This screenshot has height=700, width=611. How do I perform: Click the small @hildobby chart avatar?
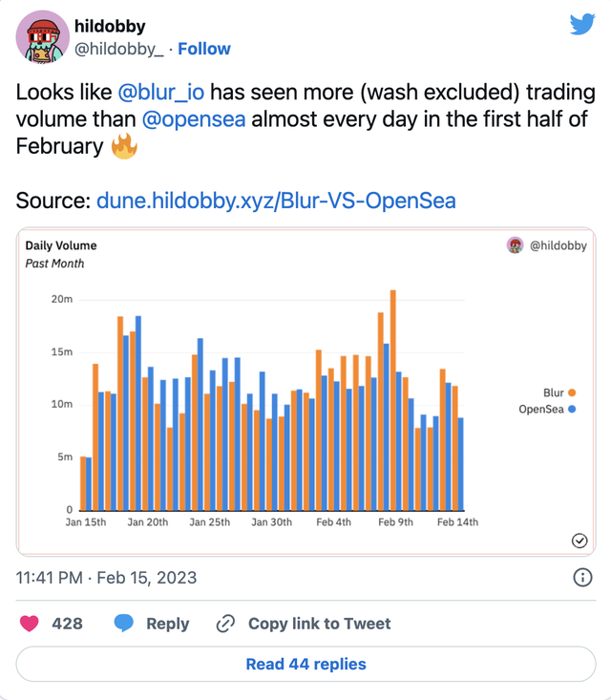pos(515,245)
